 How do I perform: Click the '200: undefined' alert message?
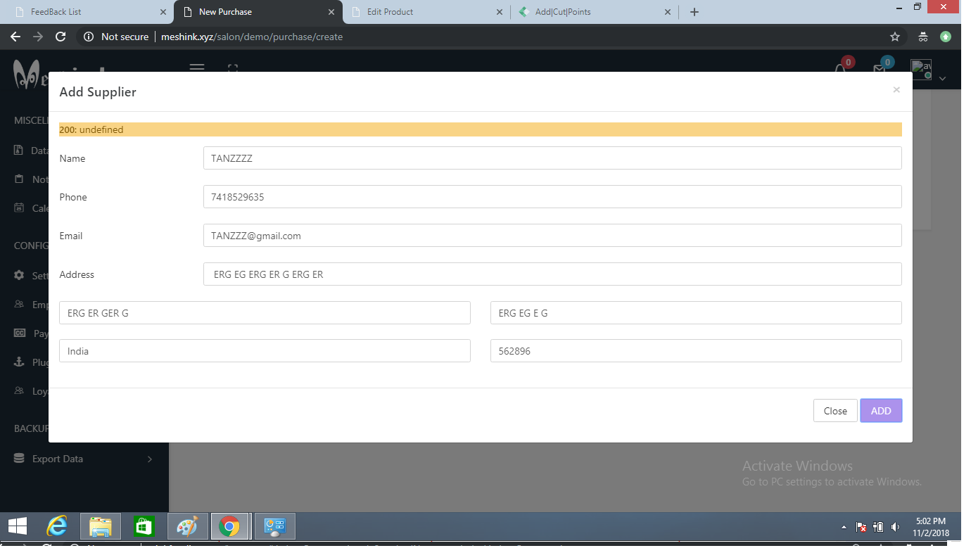click(x=481, y=129)
